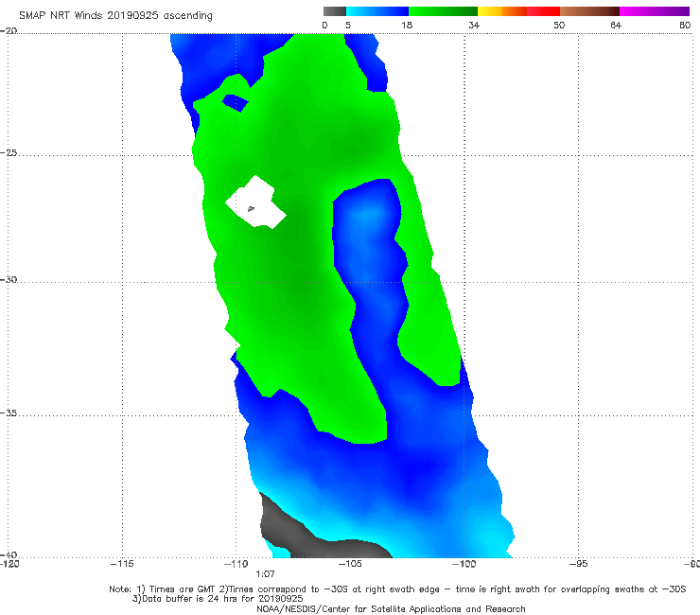Screen dimensions: 700x615
Task: Click the yellow-orange segment of the color bar
Action: [502, 11]
